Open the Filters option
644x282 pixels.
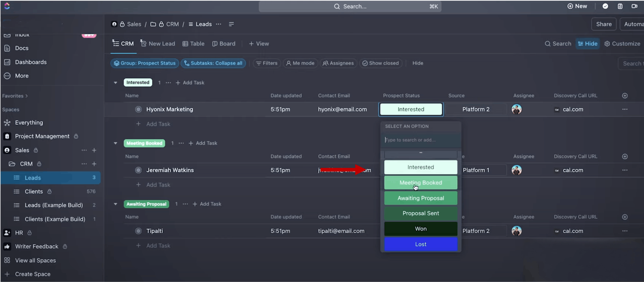[267, 63]
